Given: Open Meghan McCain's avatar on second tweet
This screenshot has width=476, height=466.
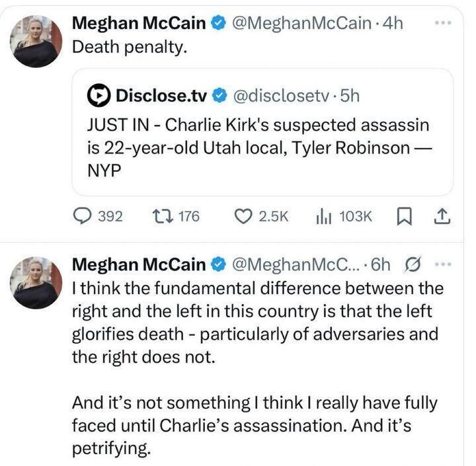Looking at the screenshot, I should [36, 284].
